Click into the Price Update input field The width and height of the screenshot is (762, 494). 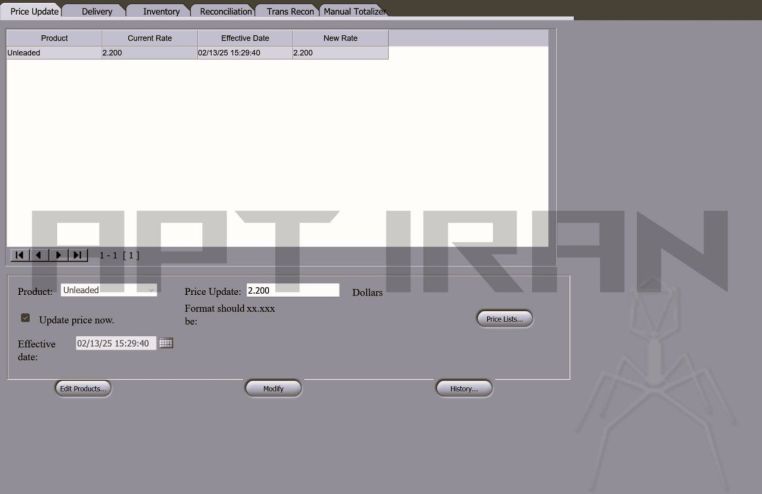(293, 290)
